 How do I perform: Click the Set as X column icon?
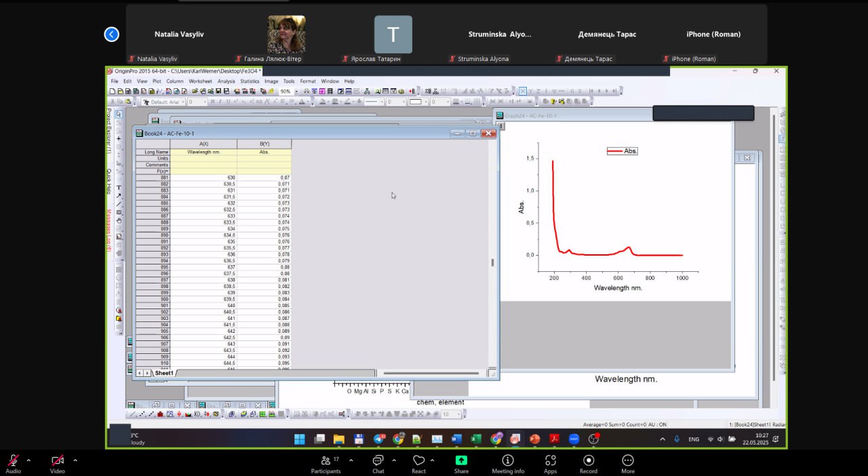pyautogui.click(x=521, y=91)
